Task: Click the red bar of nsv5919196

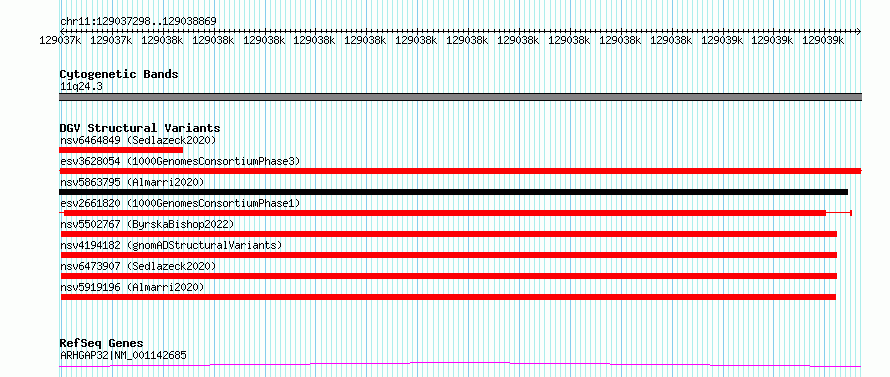Action: pos(448,297)
